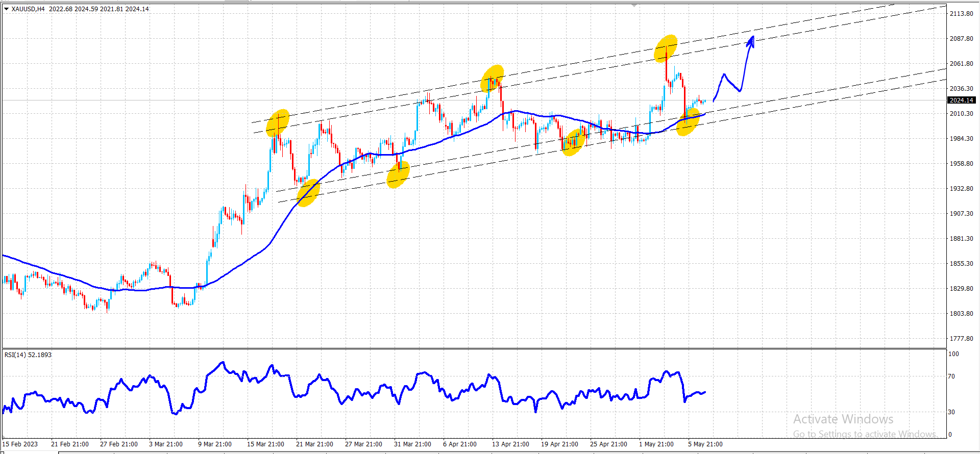Click the 1829.80 price scale value
Image resolution: width=980 pixels, height=454 pixels.
tap(962, 289)
